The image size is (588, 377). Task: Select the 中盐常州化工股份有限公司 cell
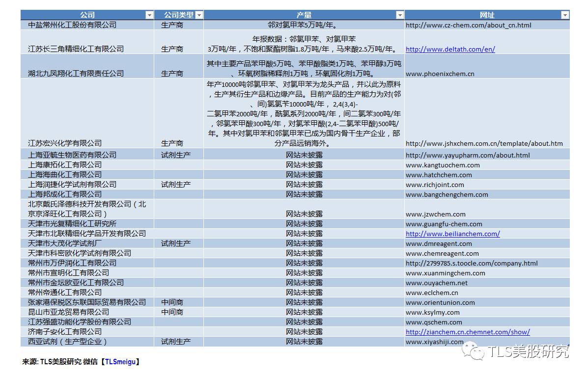tap(72, 25)
